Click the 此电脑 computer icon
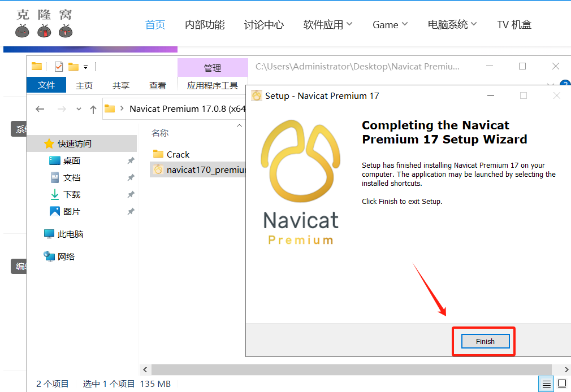571x392 pixels. [x=49, y=234]
